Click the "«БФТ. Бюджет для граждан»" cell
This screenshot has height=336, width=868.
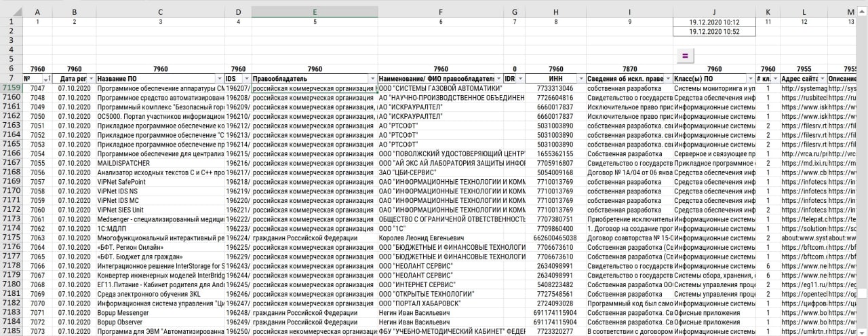(160, 257)
